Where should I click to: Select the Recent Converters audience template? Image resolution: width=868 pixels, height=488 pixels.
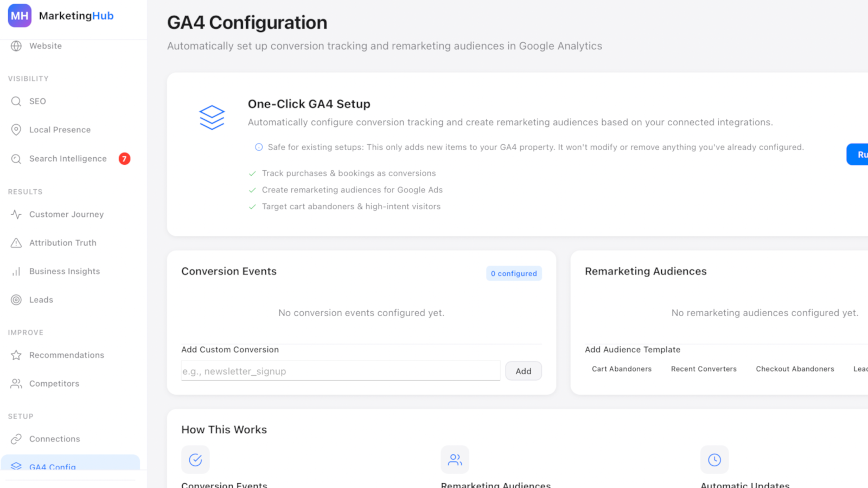[x=704, y=369]
